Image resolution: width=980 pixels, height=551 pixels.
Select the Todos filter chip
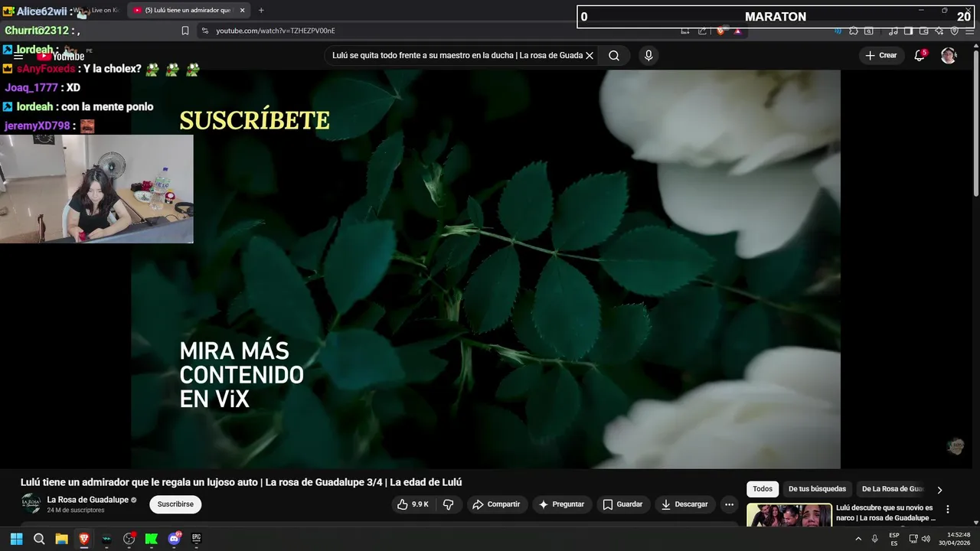click(763, 489)
